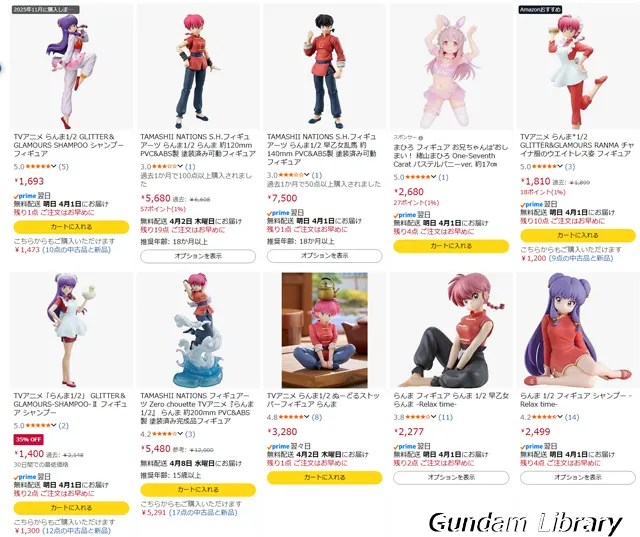Show options for the ¥2,277 Relax time Ranma
640x537 pixels.
(x=451, y=477)
